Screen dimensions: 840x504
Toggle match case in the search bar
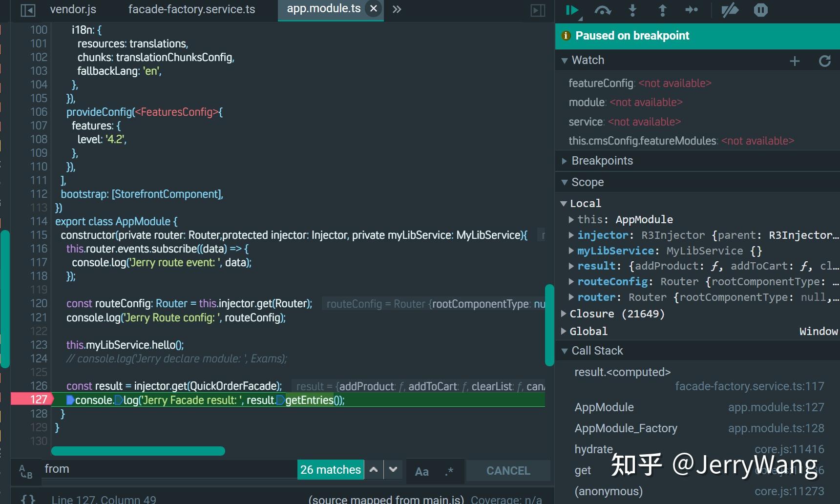pos(421,471)
